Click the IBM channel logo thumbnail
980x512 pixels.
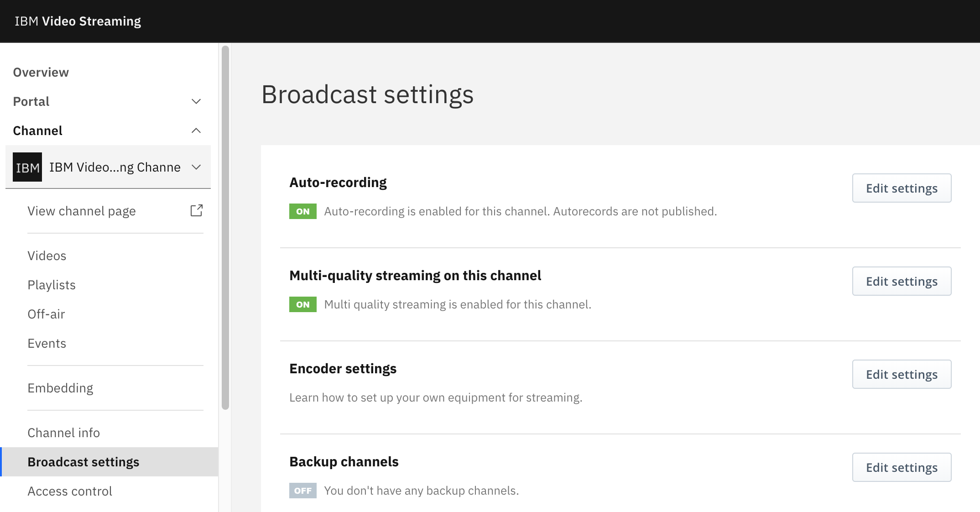[x=27, y=167]
